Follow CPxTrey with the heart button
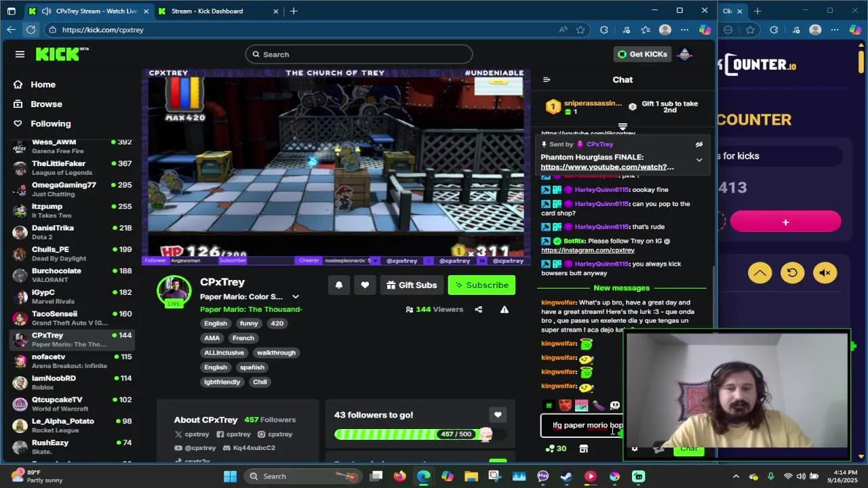868x488 pixels. (365, 285)
